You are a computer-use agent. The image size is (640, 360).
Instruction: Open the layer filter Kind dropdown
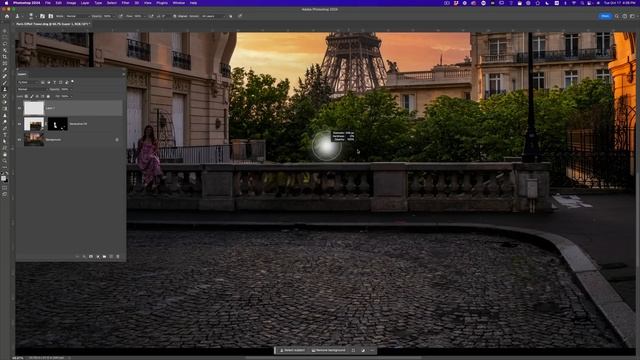point(29,82)
